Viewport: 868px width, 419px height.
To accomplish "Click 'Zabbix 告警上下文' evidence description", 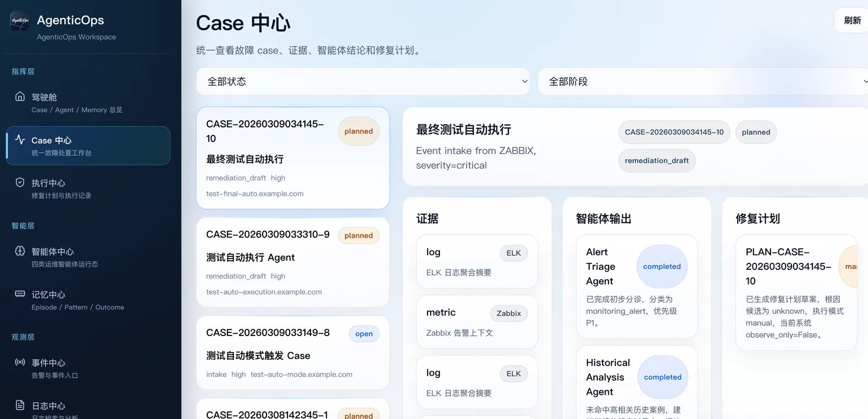I will pos(459,333).
